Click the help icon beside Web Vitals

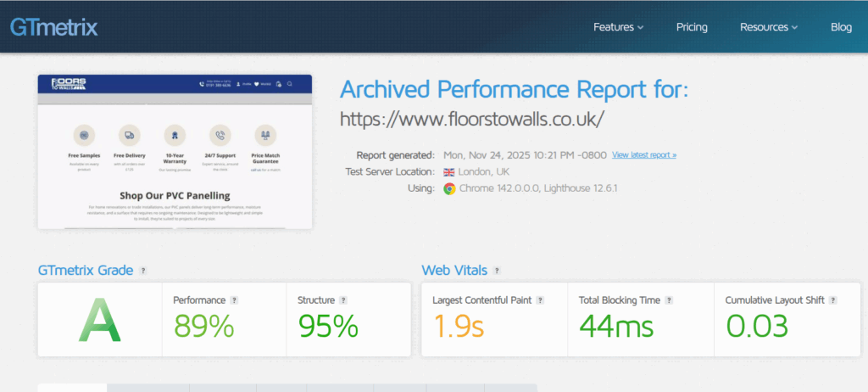click(x=497, y=271)
